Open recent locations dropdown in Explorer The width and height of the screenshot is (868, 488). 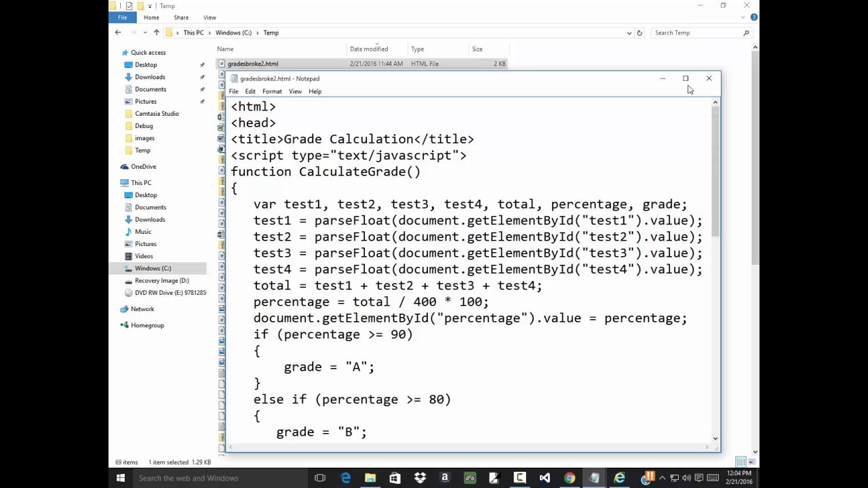click(144, 33)
